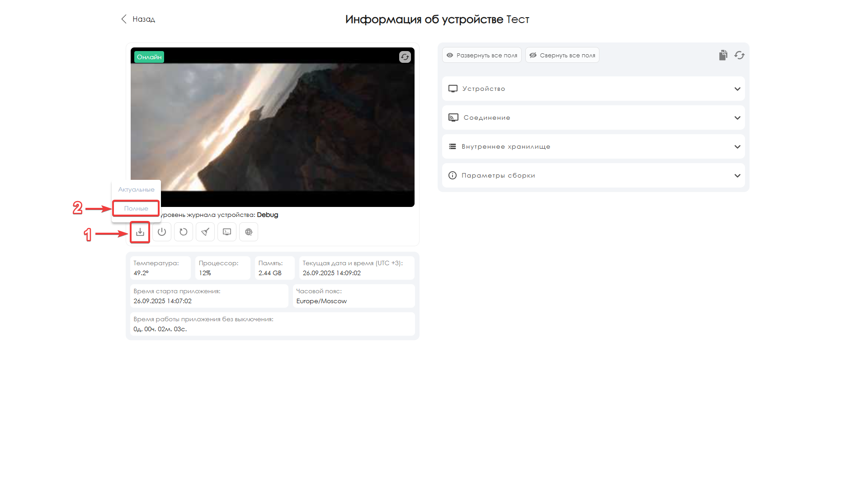Screen dimensions: 868x488
Task: Click the restart device icon
Action: tap(184, 232)
